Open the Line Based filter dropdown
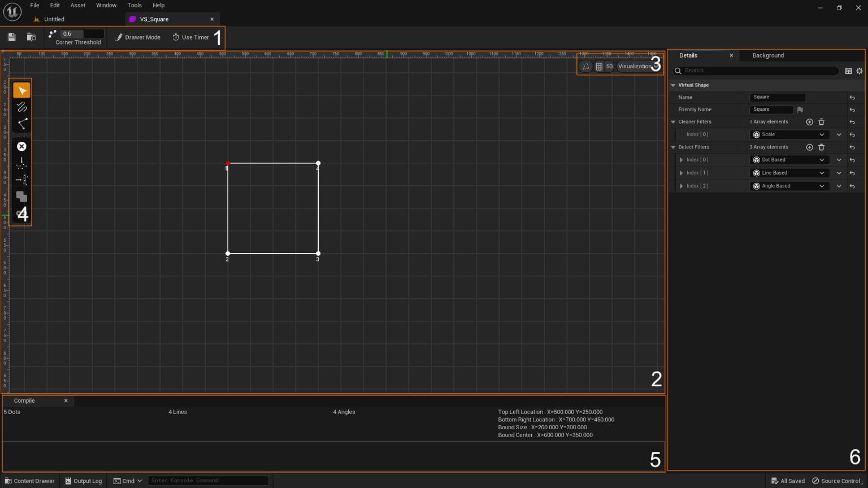Image resolution: width=868 pixels, height=488 pixels. coord(789,173)
